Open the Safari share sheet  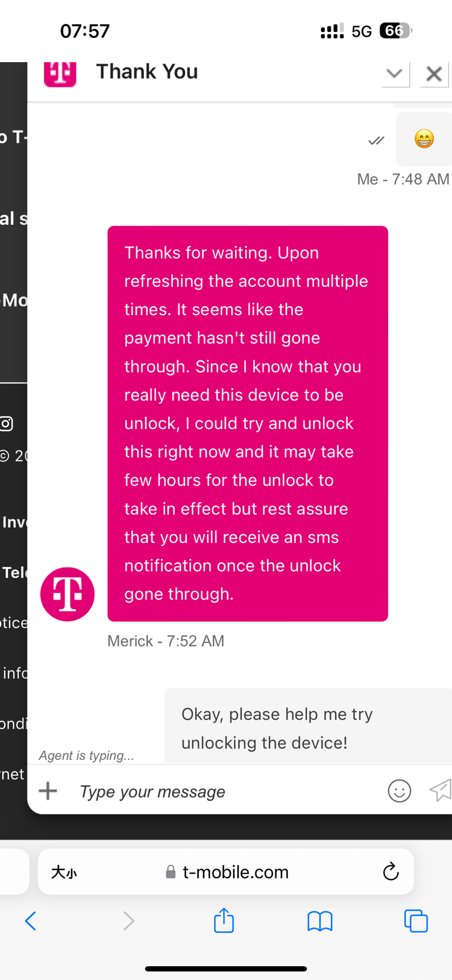(224, 920)
